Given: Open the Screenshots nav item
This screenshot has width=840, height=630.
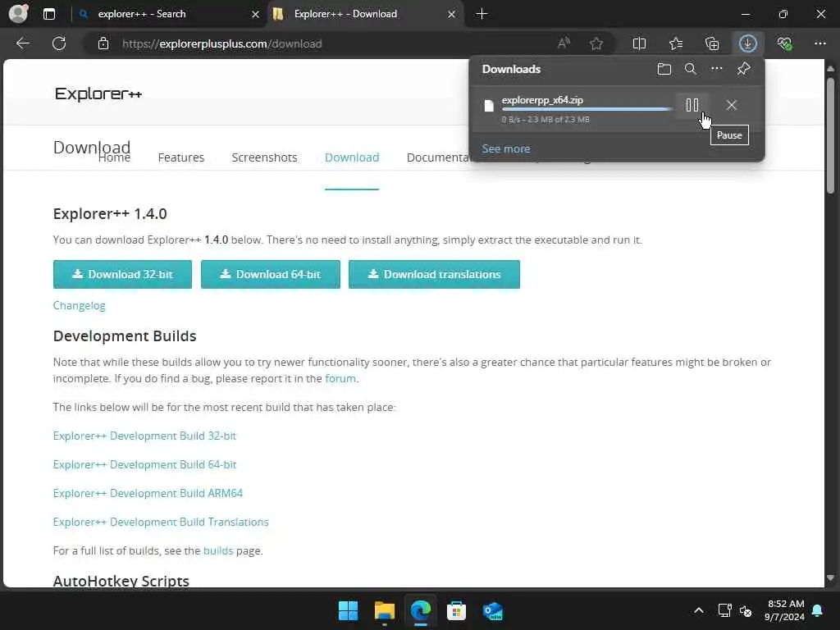Looking at the screenshot, I should pos(264,157).
